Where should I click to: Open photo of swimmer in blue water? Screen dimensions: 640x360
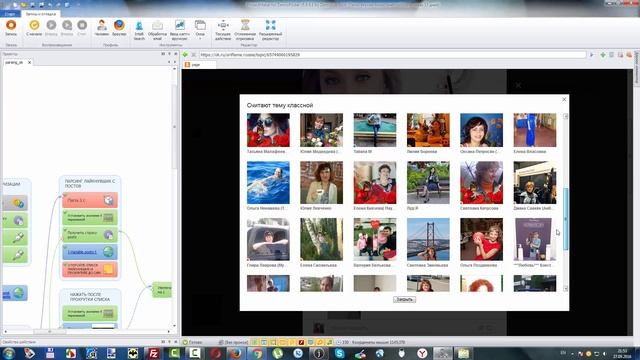268,182
